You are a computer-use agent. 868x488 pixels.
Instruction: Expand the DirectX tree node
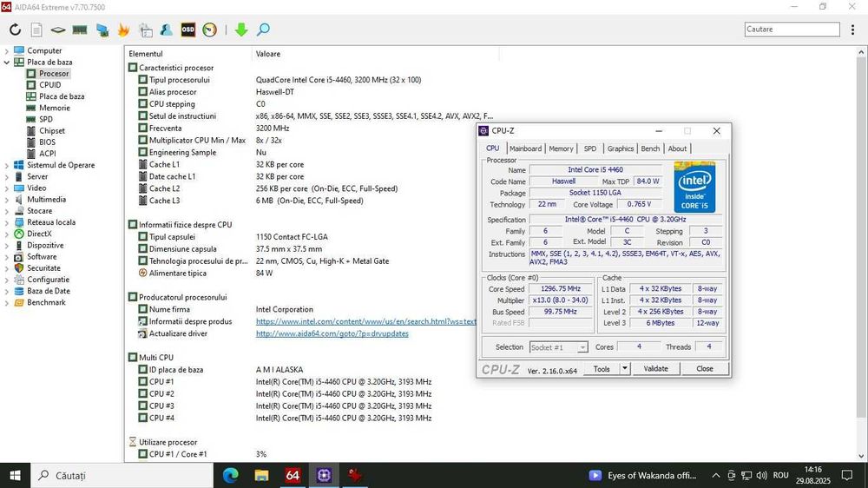click(7, 234)
